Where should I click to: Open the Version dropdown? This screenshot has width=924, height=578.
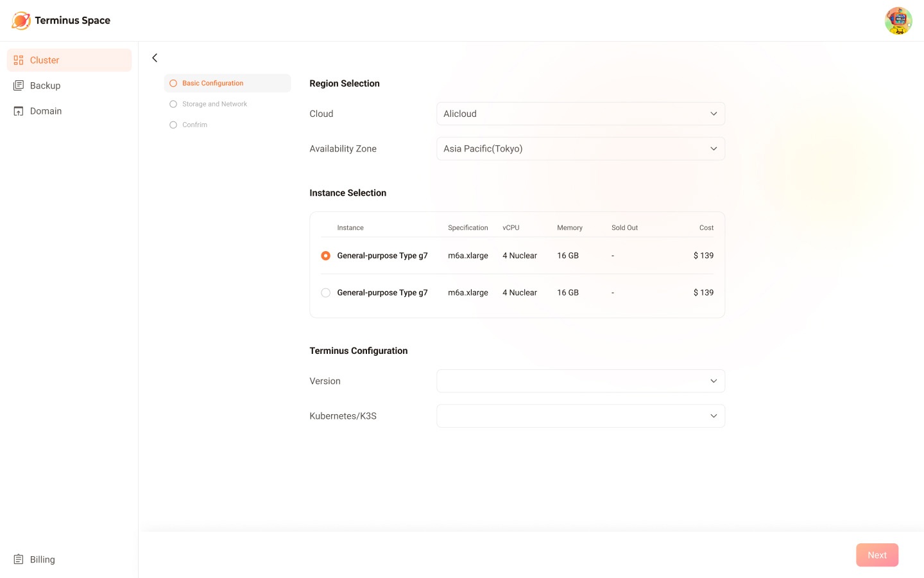click(580, 381)
